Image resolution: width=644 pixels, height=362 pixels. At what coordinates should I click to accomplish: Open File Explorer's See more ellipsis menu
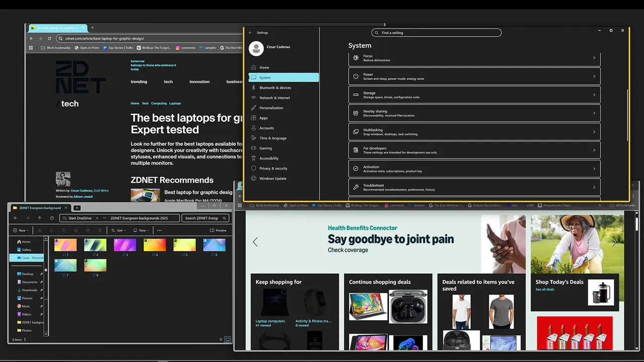159,230
